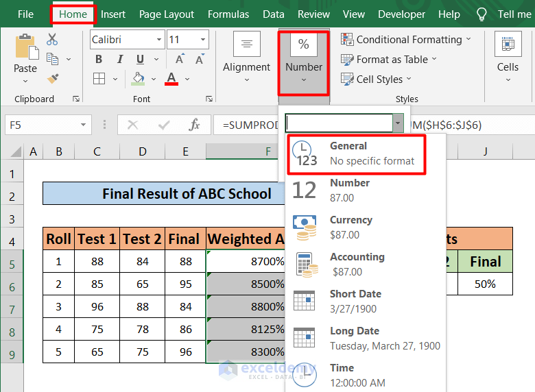Toggle Bold formatting

point(99,60)
